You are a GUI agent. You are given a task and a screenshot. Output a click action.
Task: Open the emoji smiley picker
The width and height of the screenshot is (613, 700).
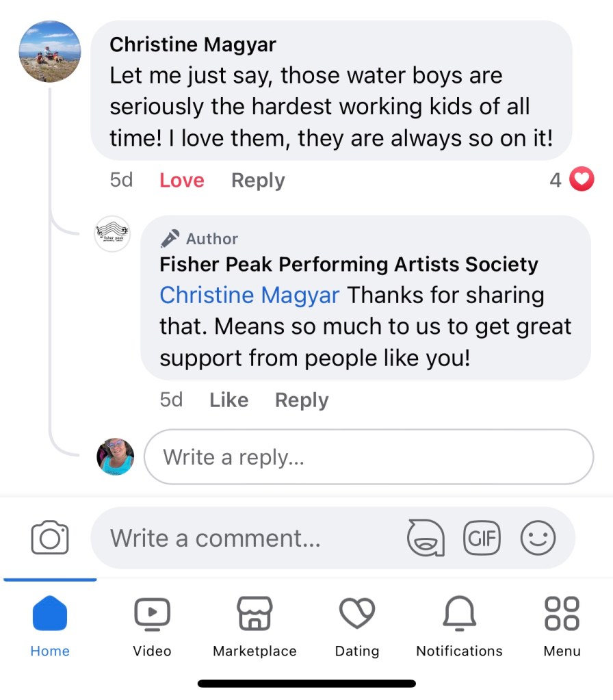(x=538, y=538)
